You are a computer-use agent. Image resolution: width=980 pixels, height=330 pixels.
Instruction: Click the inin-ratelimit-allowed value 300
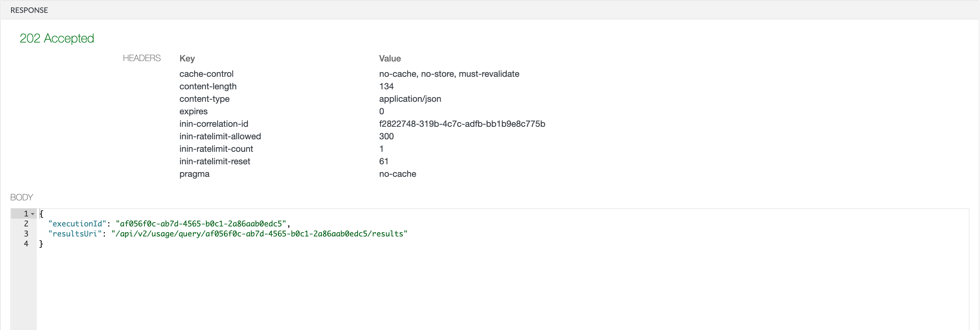(x=386, y=136)
